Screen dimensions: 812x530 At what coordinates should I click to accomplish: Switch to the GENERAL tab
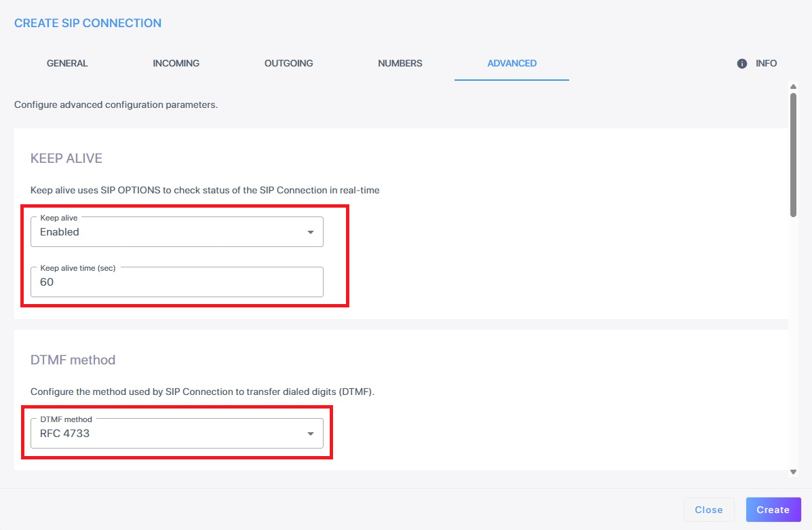point(67,63)
